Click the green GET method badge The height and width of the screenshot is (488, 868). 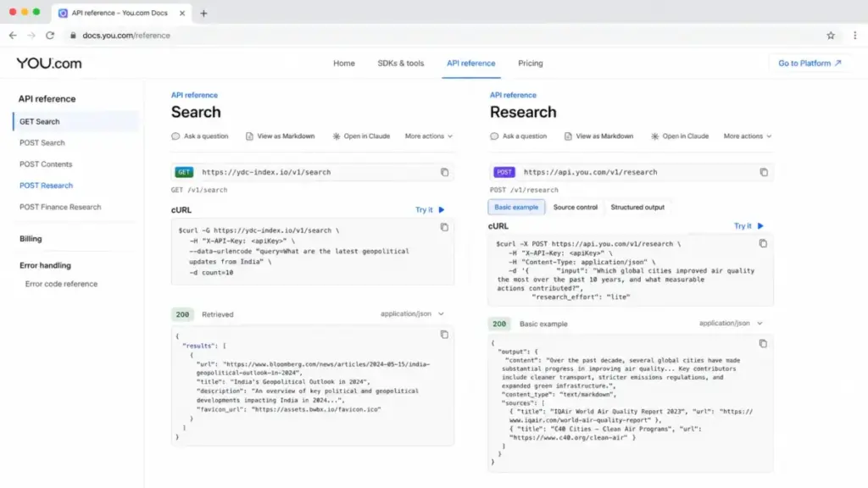click(x=184, y=172)
